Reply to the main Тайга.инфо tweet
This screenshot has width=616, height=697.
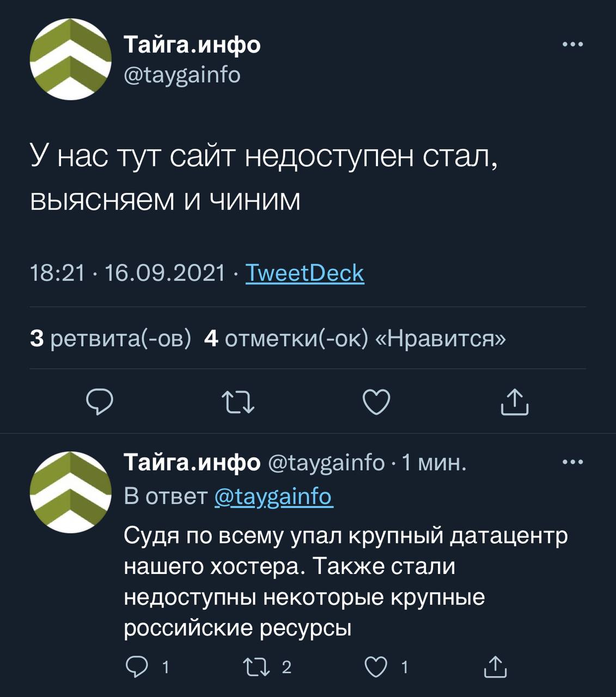coord(100,403)
